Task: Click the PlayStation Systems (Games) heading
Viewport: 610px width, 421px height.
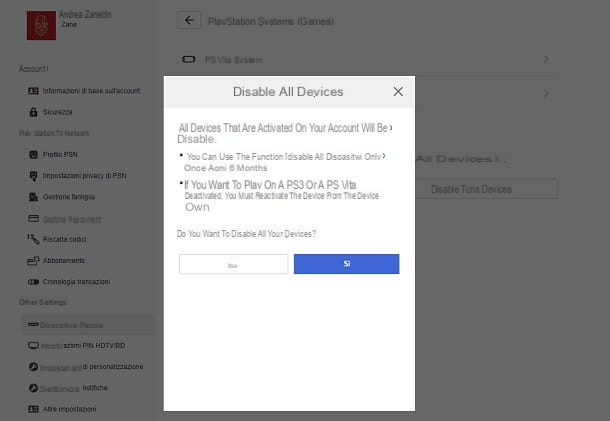Action: point(271,21)
